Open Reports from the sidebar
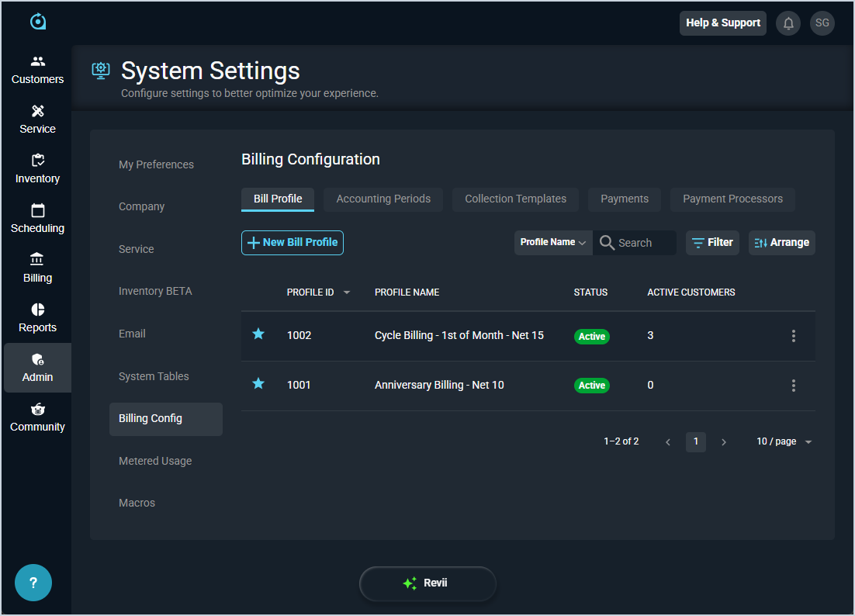855x616 pixels. coord(37,318)
